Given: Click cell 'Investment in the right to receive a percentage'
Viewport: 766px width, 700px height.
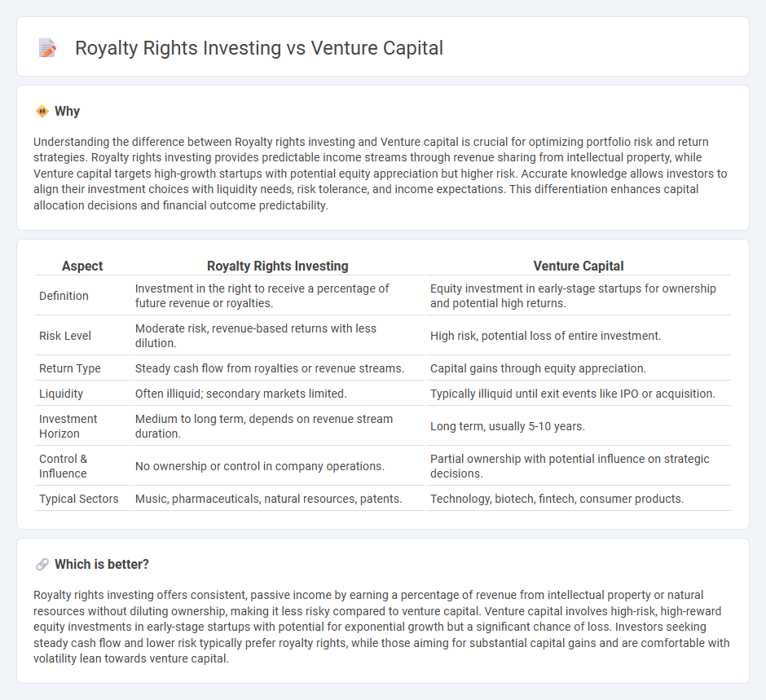Looking at the screenshot, I should click(x=278, y=296).
